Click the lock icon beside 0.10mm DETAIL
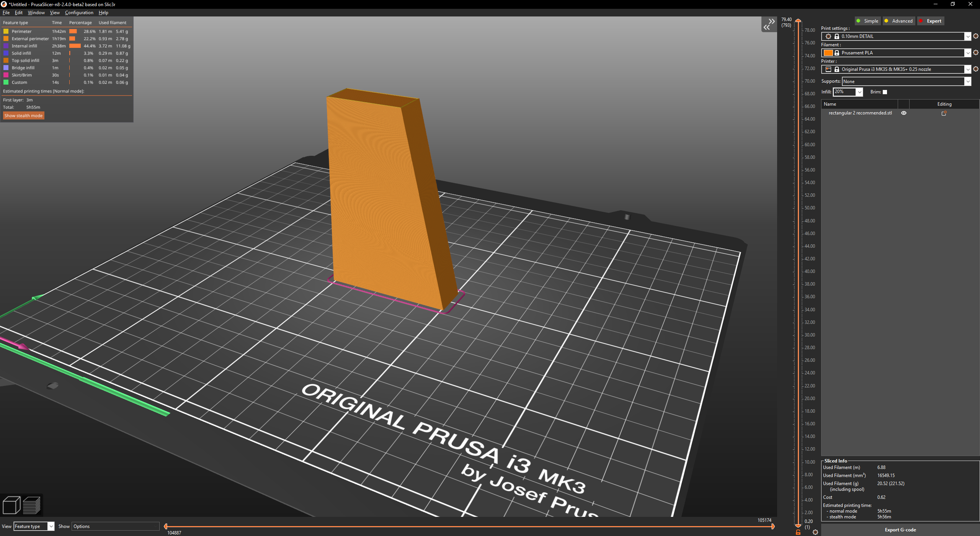The width and height of the screenshot is (980, 536). tap(837, 36)
